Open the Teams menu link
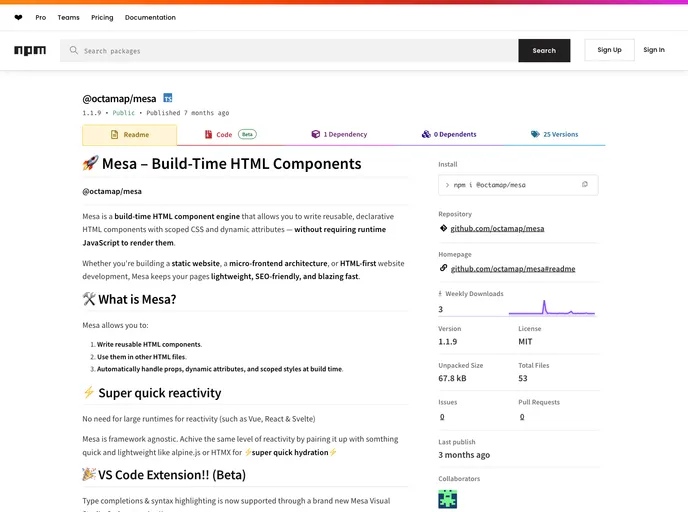Image resolution: width=688 pixels, height=512 pixels. point(68,18)
